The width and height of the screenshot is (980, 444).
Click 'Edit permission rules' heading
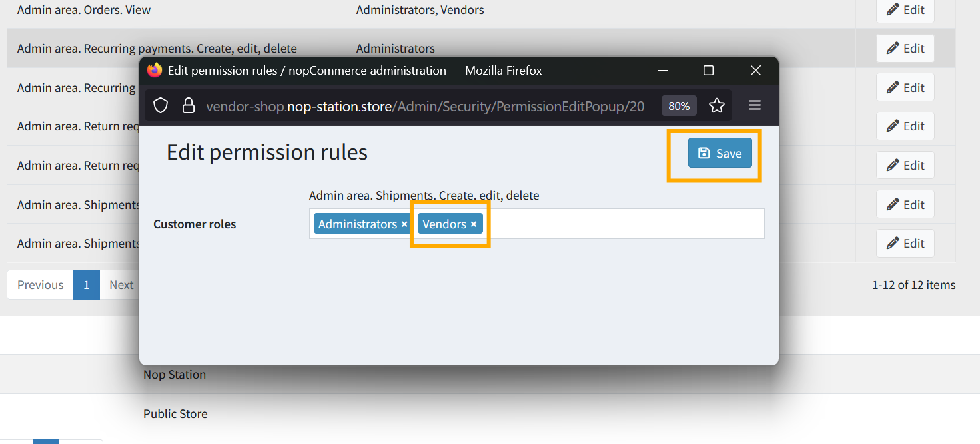coord(267,152)
